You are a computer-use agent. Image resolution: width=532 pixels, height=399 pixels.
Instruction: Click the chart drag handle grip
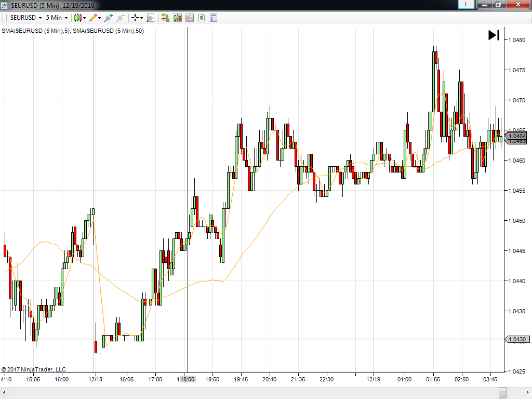pyautogui.click(x=3, y=18)
